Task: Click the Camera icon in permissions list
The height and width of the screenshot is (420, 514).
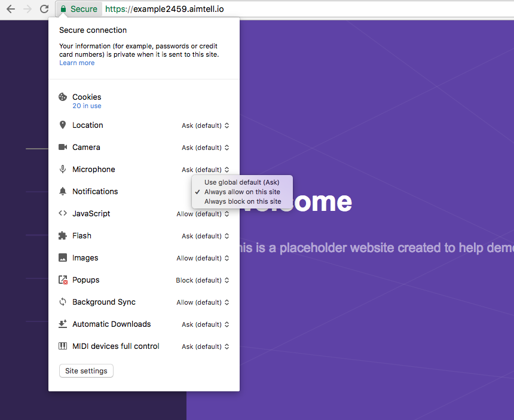Action: tap(63, 147)
